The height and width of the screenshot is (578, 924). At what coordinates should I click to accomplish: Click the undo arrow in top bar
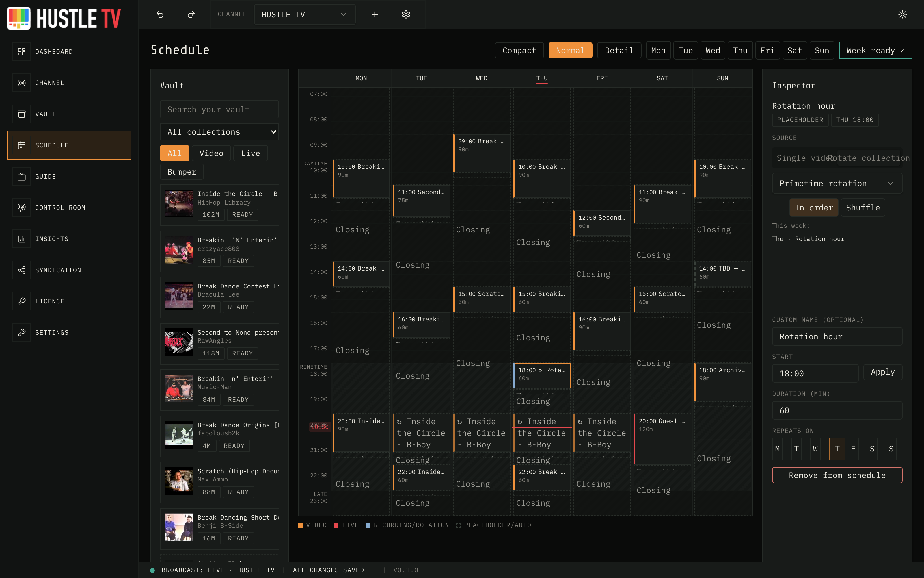[160, 14]
